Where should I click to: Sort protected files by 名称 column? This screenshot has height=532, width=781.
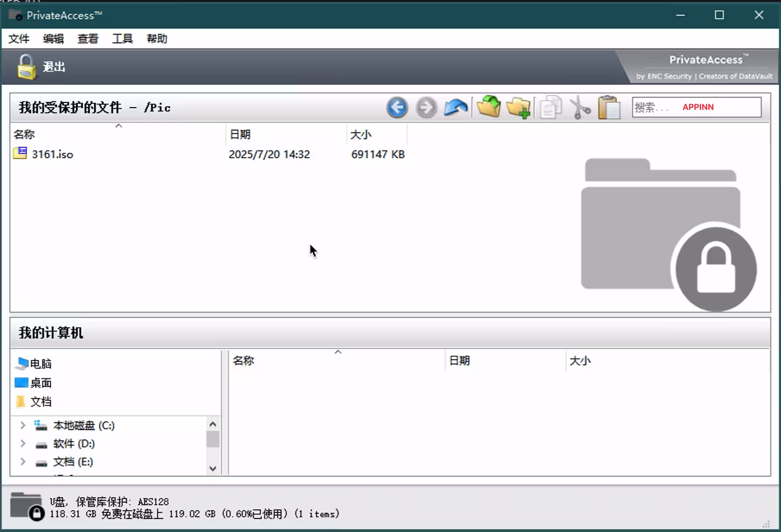tap(118, 135)
